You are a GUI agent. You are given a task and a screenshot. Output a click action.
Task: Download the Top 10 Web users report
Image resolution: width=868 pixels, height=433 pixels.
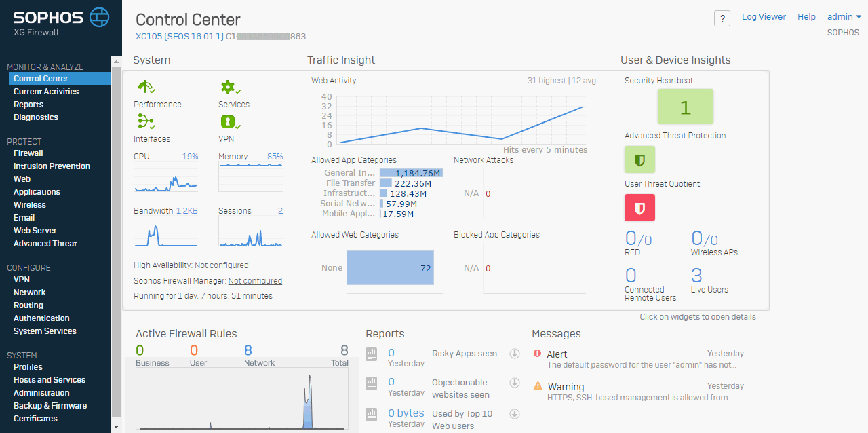(515, 413)
